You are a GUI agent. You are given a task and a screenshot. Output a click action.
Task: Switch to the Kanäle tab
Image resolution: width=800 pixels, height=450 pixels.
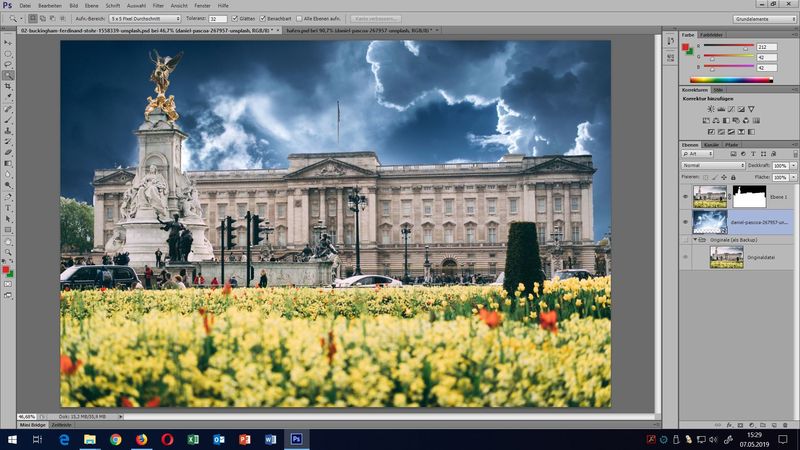point(711,145)
